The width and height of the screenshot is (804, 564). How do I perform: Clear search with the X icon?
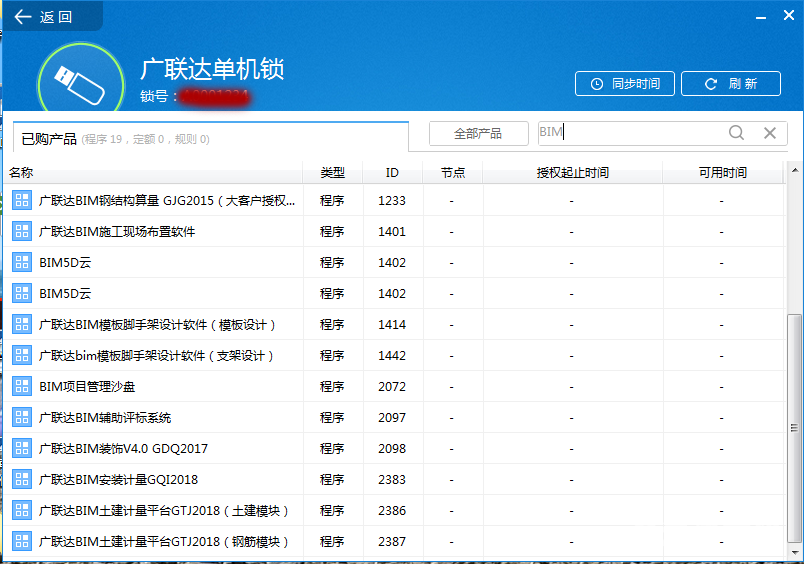tap(770, 133)
